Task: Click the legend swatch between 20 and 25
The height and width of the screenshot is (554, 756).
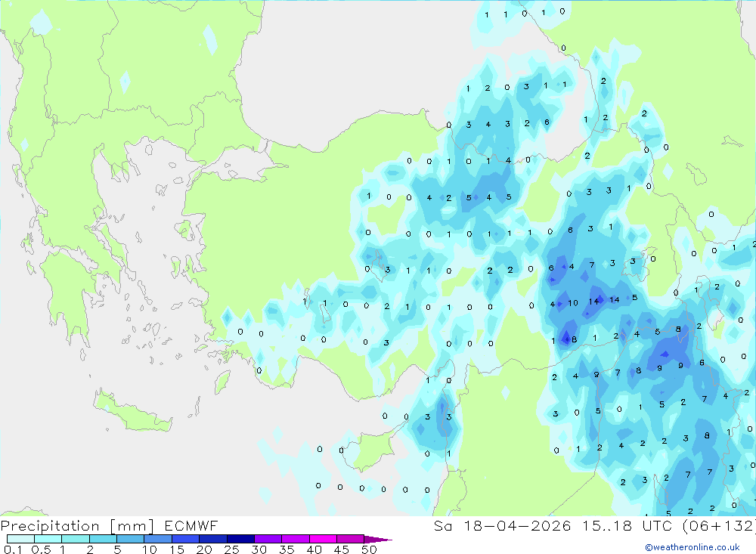Action: tap(212, 539)
